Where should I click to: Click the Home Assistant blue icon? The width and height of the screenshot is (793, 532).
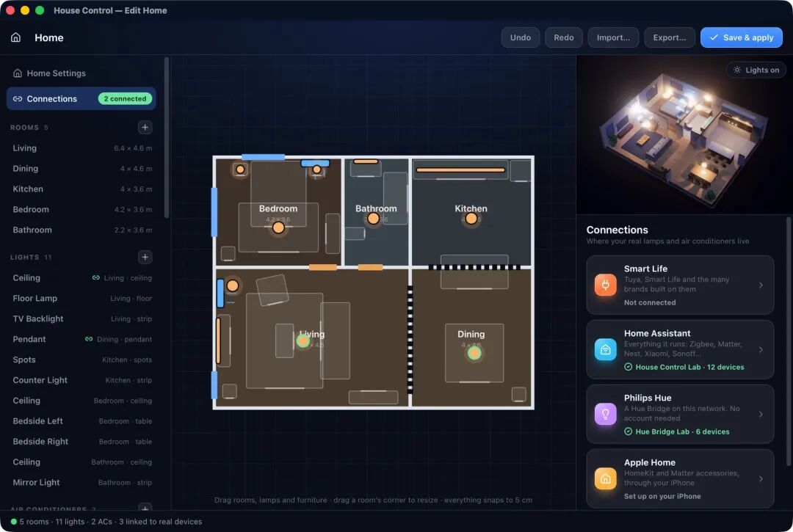click(x=605, y=349)
